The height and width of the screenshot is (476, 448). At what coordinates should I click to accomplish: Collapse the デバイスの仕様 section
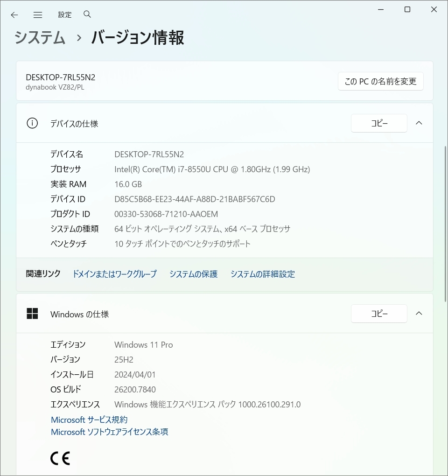click(419, 123)
